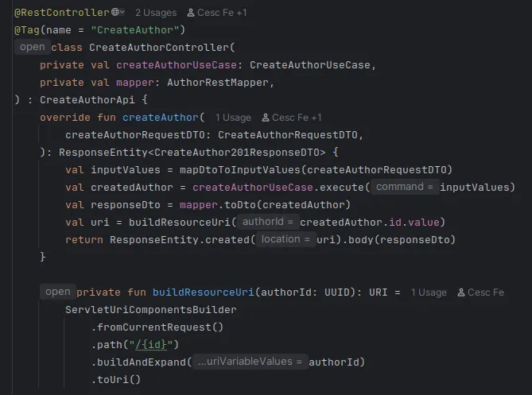Click the 'buildResourceUri' function declaration name
The width and height of the screenshot is (532, 395).
(203, 292)
